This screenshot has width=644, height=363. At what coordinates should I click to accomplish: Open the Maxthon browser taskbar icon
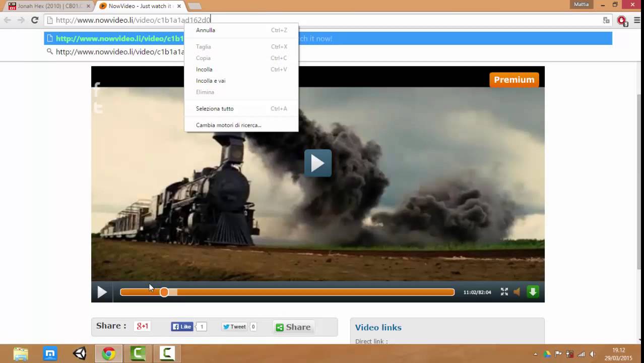[x=50, y=353]
